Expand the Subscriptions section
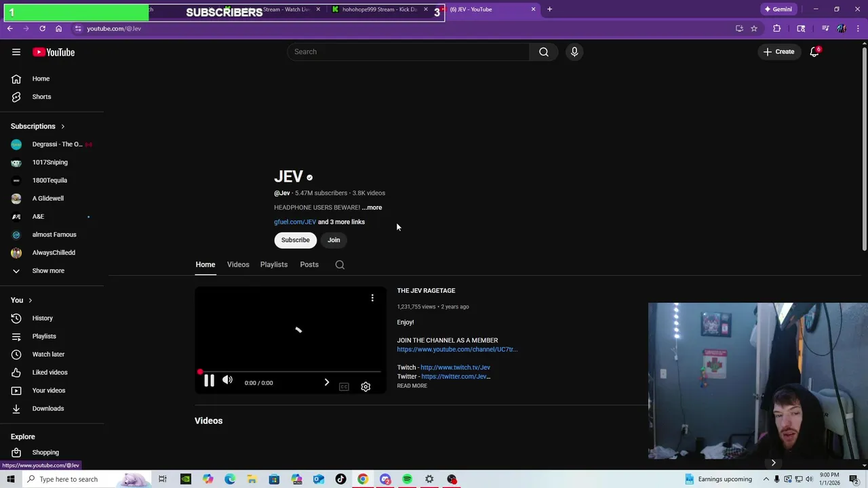The width and height of the screenshot is (868, 488). [38, 126]
